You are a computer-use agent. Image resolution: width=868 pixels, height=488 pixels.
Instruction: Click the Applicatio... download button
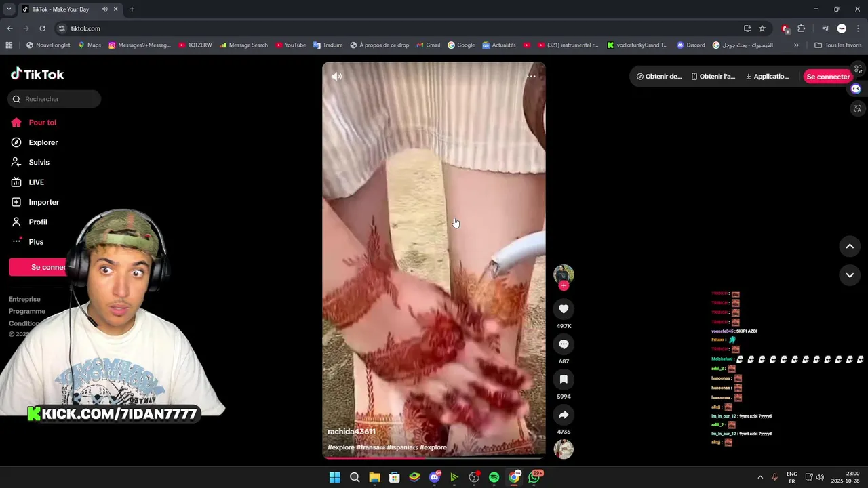(x=768, y=77)
